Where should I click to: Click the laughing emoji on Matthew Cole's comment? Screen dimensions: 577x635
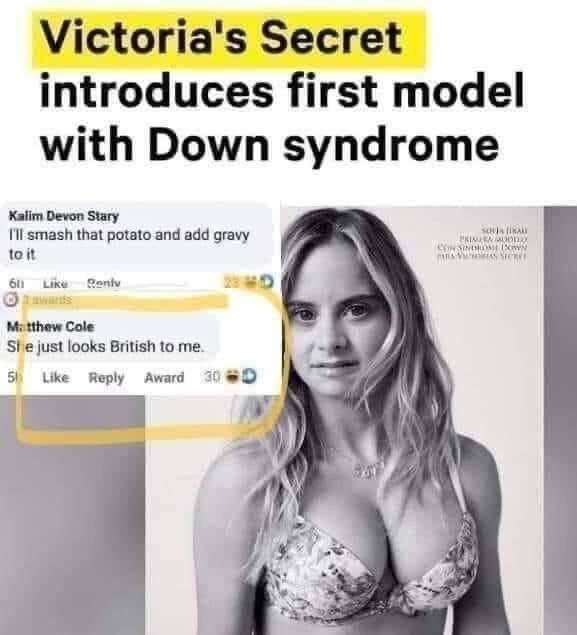pyautogui.click(x=232, y=377)
